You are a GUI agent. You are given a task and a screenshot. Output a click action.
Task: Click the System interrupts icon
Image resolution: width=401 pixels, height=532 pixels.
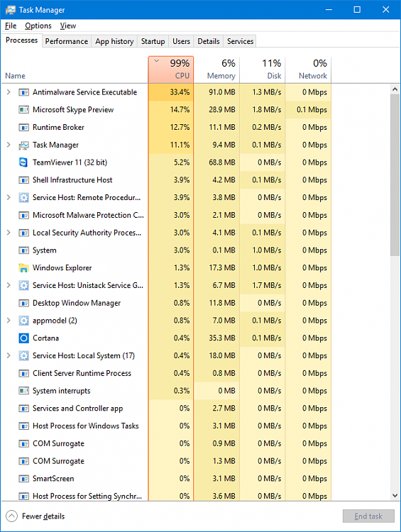[x=23, y=391]
